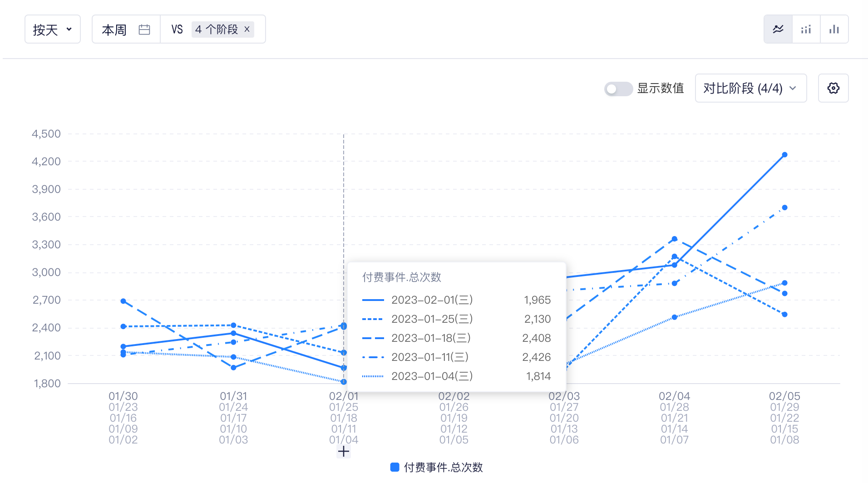
Task: Open the chart settings gear icon
Action: [x=833, y=88]
